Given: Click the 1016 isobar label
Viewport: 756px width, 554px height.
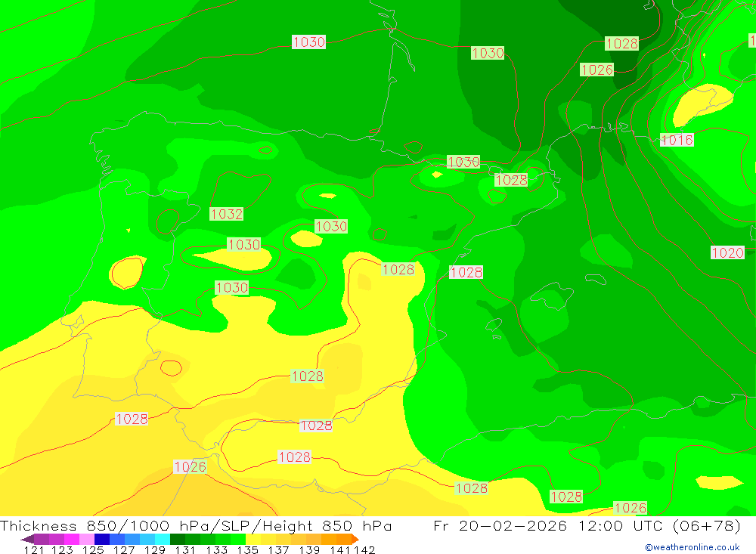Looking at the screenshot, I should point(677,140).
